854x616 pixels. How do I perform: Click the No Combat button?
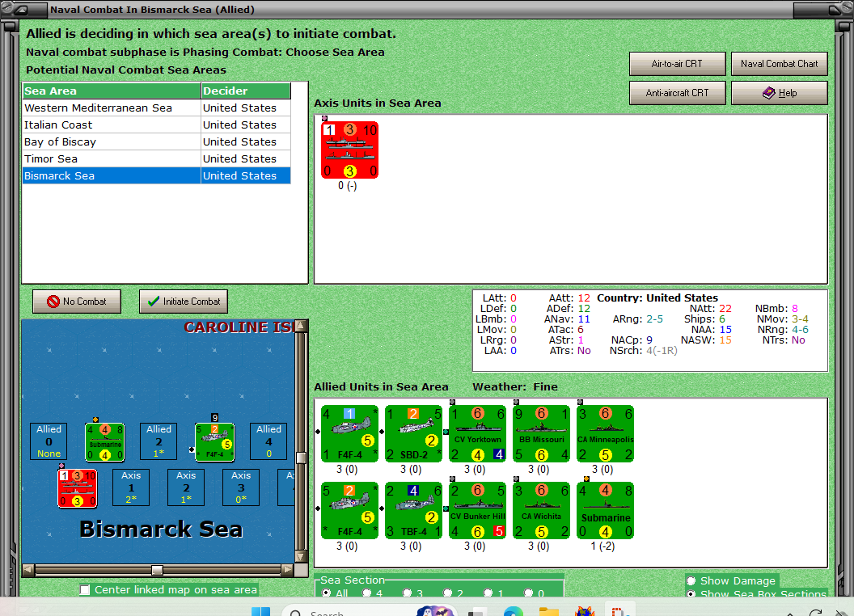coord(76,301)
